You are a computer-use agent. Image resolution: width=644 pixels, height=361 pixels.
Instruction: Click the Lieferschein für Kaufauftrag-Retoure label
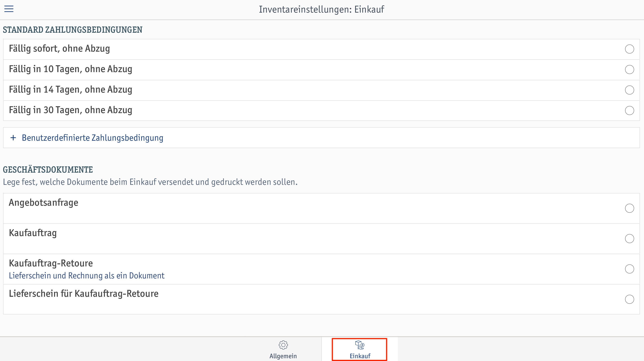tap(83, 294)
